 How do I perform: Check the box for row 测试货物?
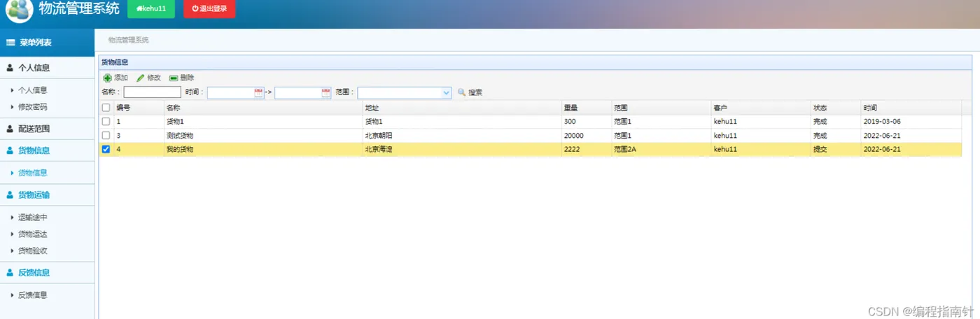point(106,135)
